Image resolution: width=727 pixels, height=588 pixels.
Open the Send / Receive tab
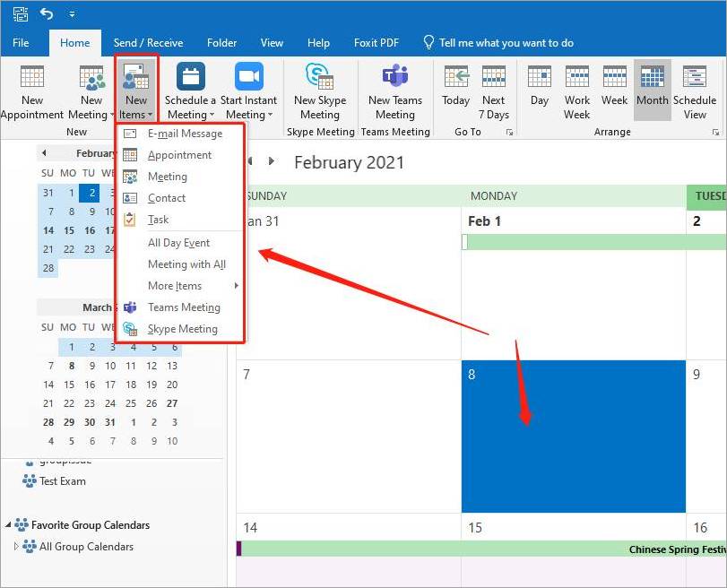click(148, 42)
